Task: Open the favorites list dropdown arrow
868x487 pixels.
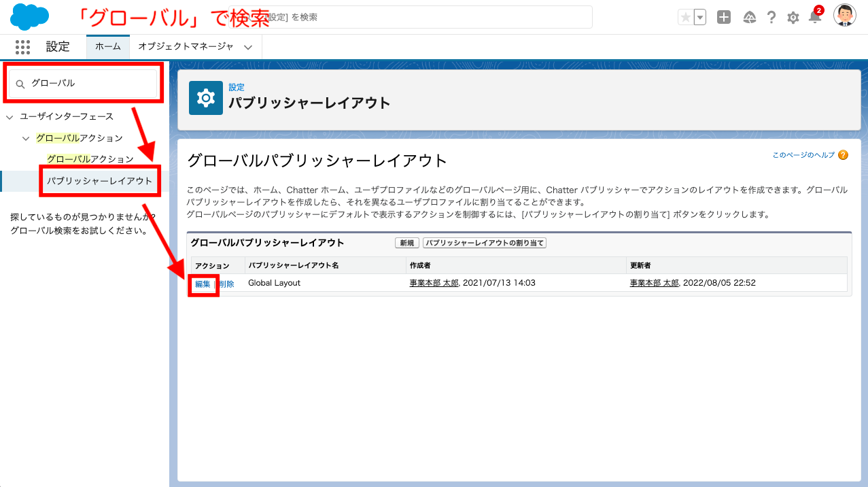Action: tap(699, 18)
